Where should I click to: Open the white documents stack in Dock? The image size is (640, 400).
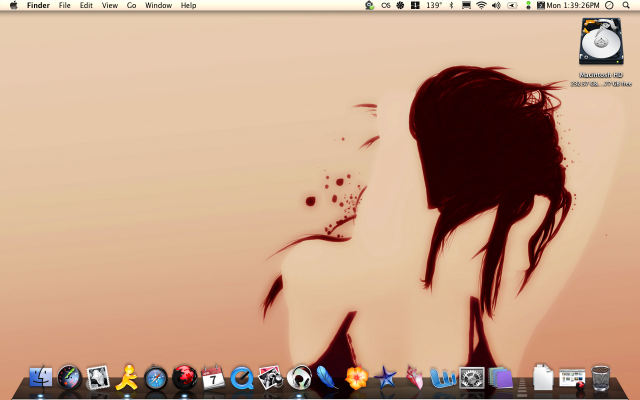(x=543, y=377)
